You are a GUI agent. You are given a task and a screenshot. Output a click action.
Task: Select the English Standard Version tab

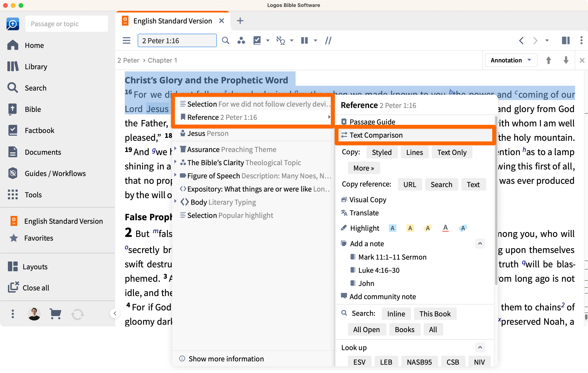[173, 21]
